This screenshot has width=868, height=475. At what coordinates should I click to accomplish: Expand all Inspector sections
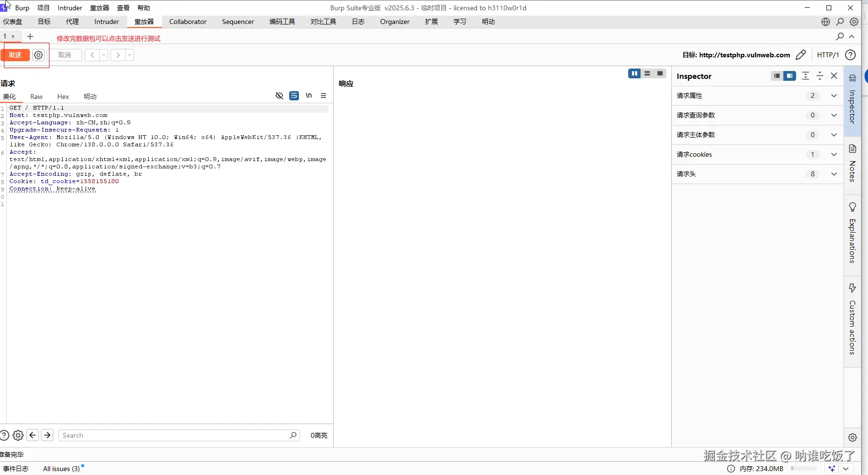[x=806, y=76]
